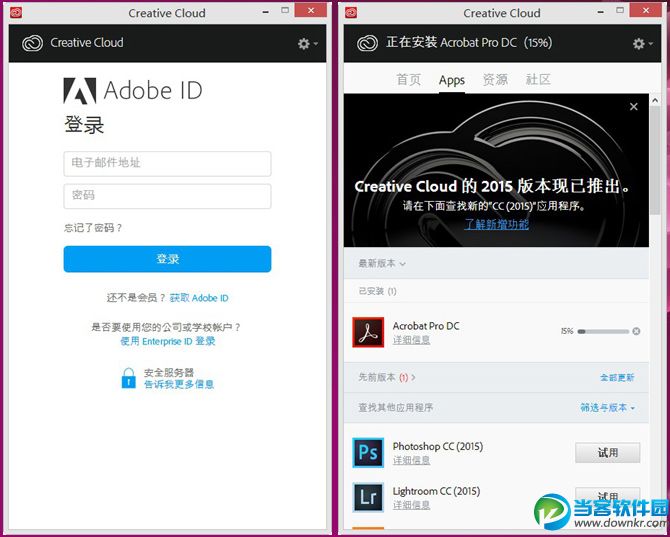Open 获取 Adobe ID link

click(199, 298)
